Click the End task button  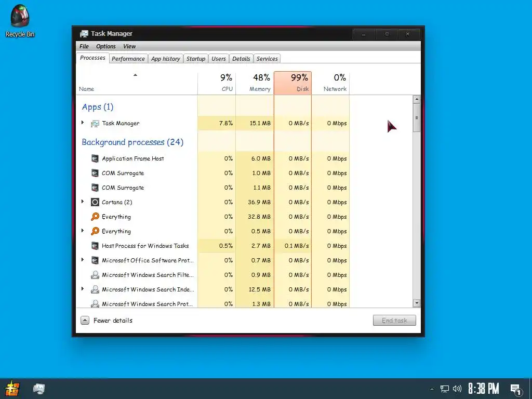coord(394,320)
